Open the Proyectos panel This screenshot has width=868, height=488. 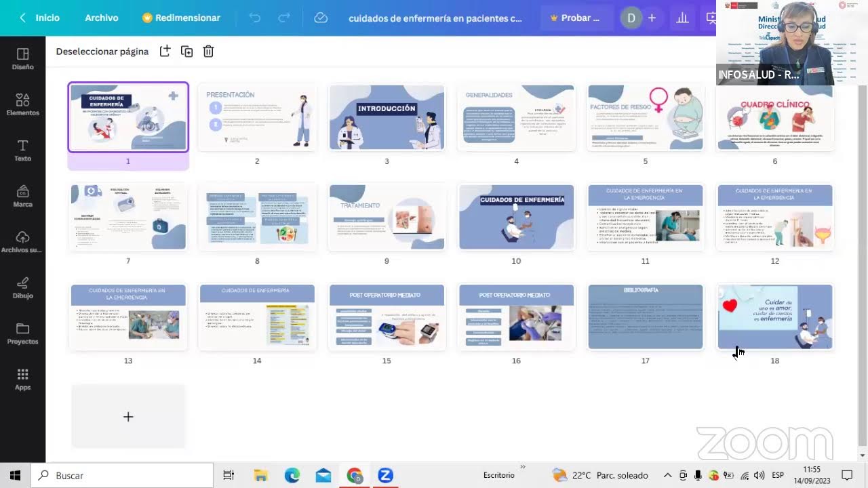pos(22,333)
